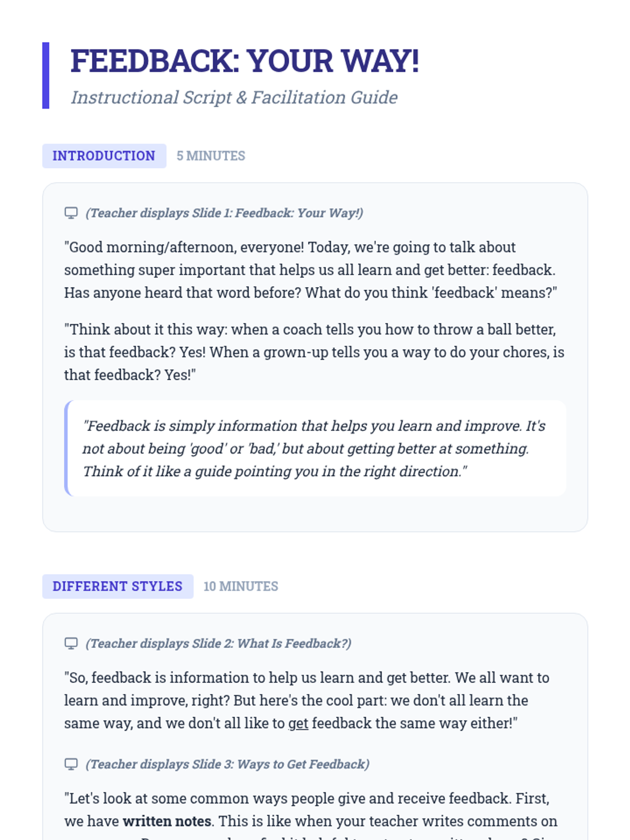Click the 'Good morning/afternoon, everyone!' paragraph

(x=310, y=270)
